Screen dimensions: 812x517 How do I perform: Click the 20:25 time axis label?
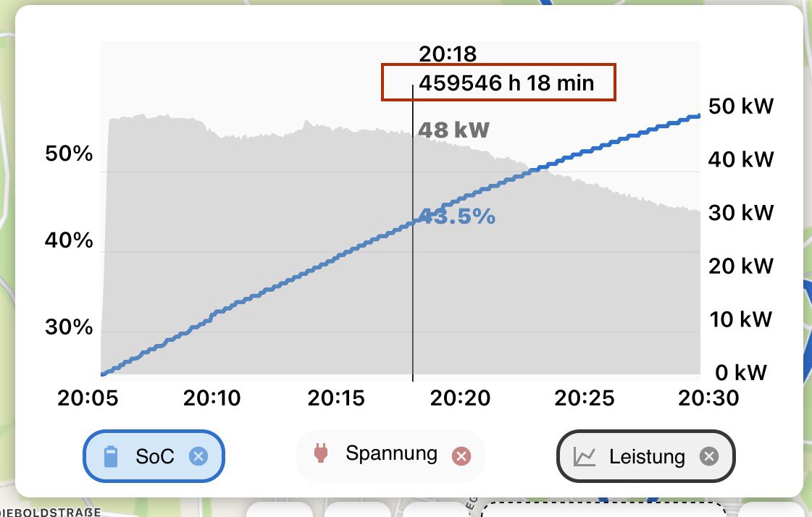click(584, 398)
